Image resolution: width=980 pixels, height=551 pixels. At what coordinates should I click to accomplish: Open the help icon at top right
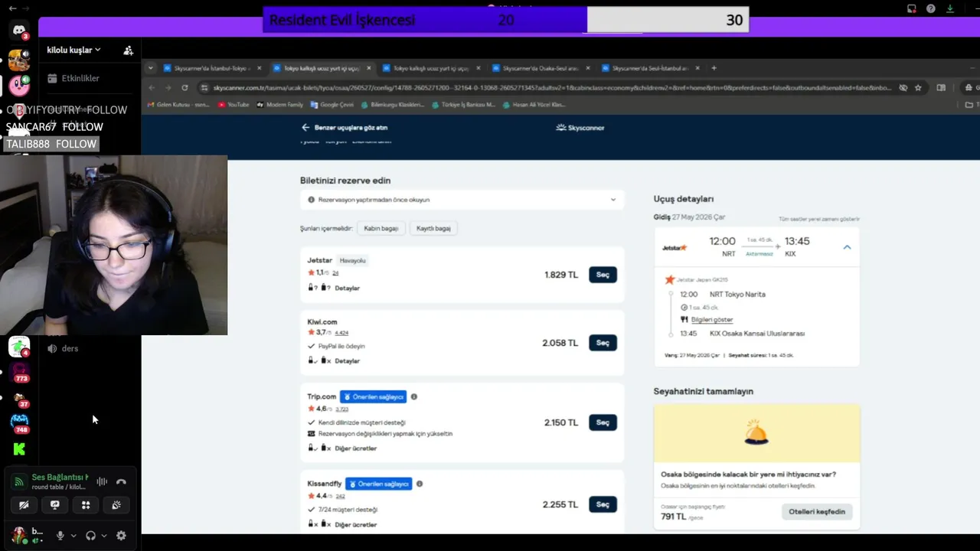931,8
